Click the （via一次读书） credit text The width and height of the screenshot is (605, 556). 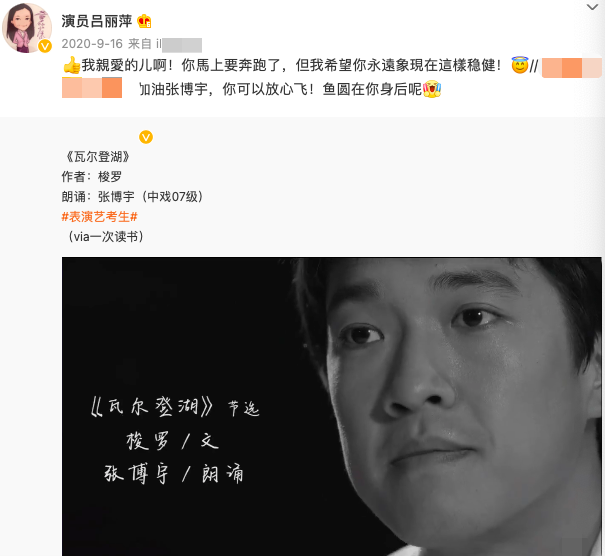coord(105,237)
